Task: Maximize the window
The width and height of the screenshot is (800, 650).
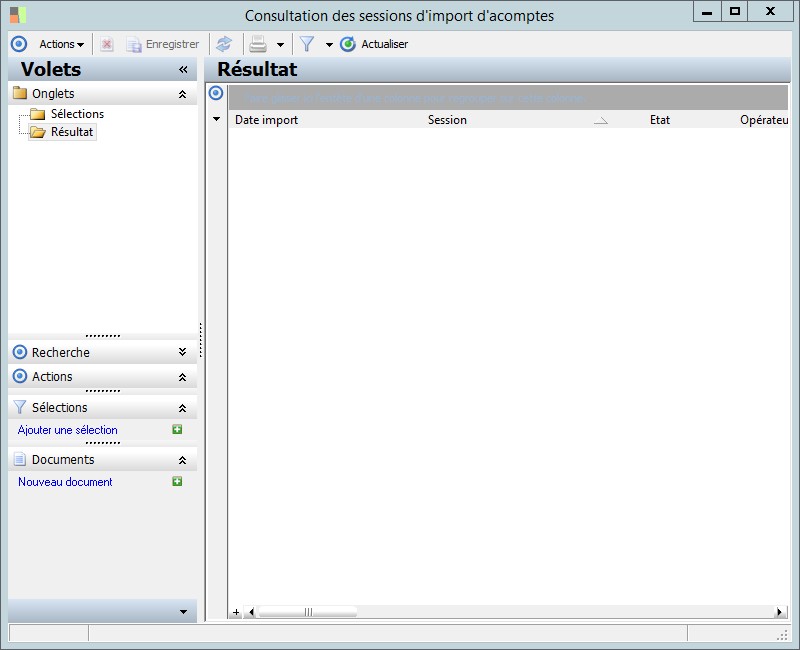Action: coord(735,12)
